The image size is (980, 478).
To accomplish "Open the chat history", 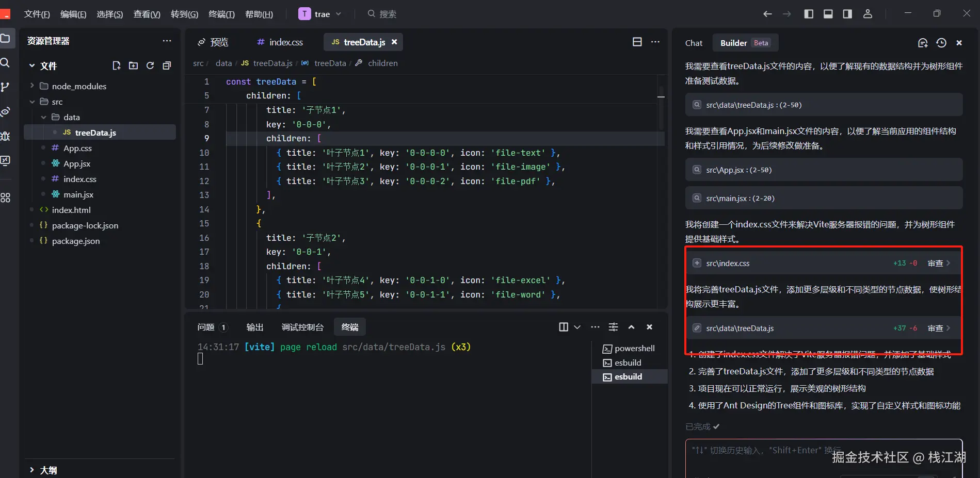I will click(x=941, y=43).
